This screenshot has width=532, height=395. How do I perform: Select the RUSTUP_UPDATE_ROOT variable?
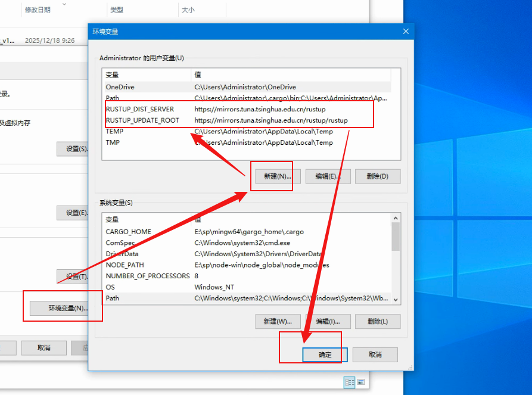click(247, 120)
